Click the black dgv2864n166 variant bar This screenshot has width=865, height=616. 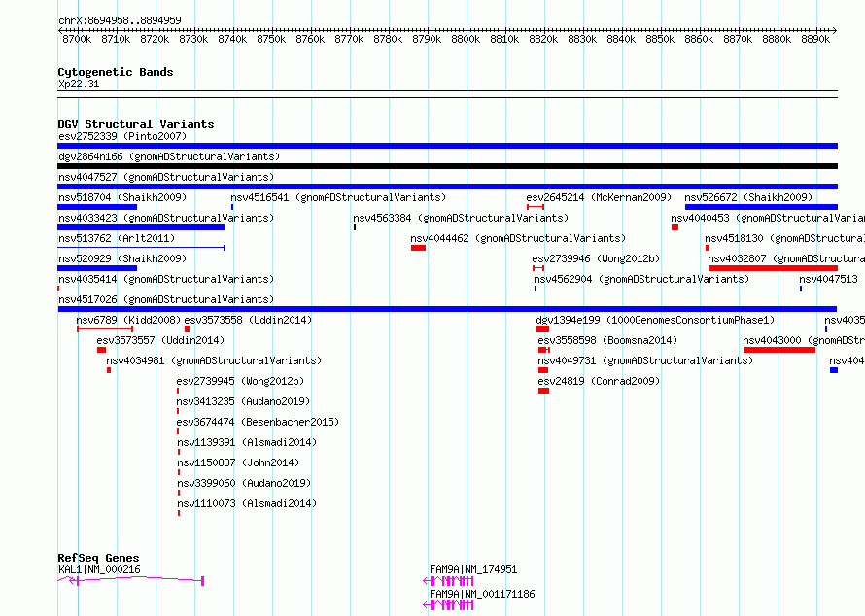[x=447, y=166]
